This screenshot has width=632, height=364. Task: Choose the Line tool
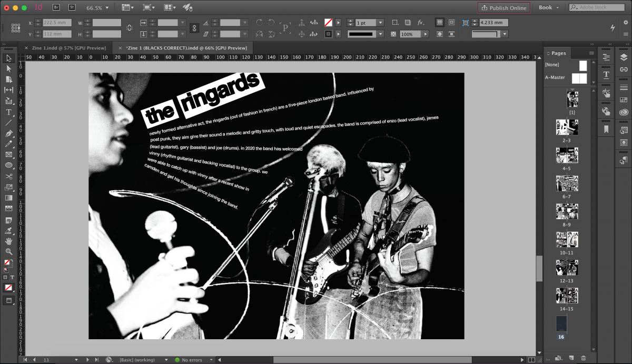pos(9,122)
